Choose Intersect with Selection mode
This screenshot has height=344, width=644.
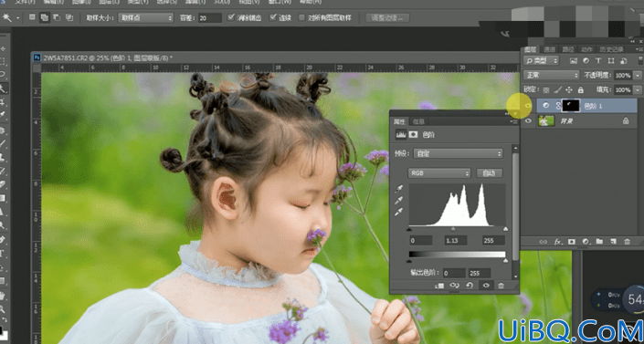69,17
